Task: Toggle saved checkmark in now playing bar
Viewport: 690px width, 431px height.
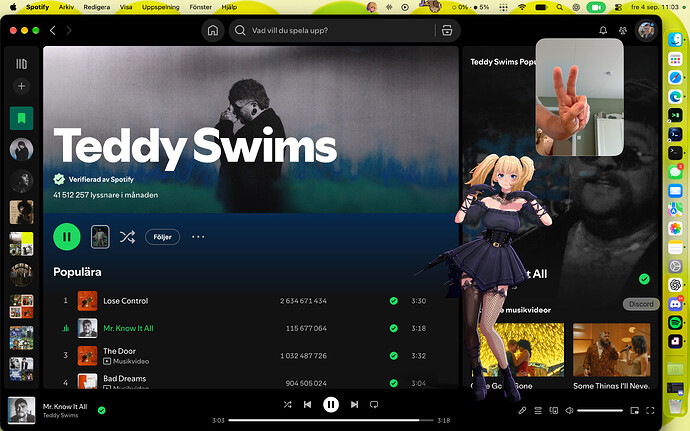Action: 102,410
